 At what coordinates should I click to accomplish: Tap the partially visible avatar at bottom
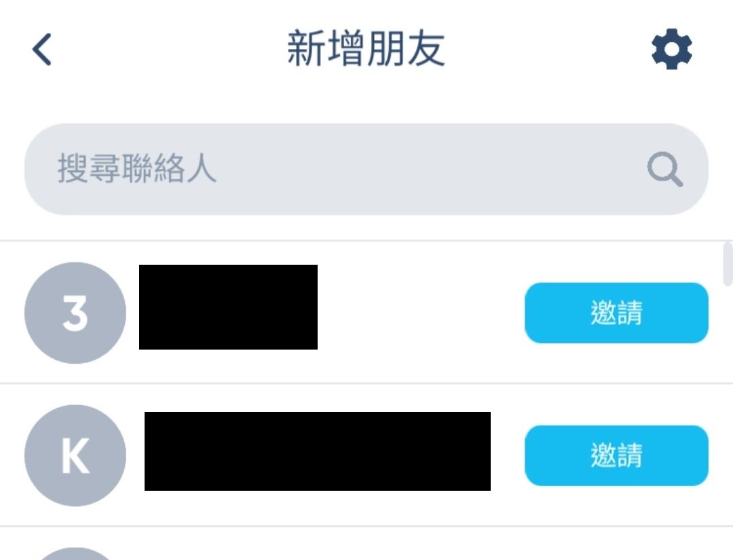point(75,554)
